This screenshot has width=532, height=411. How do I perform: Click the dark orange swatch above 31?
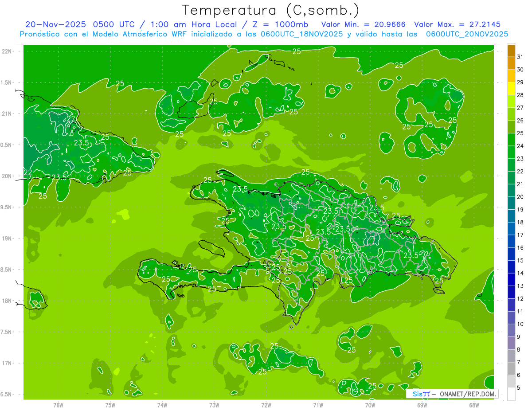pos(511,51)
